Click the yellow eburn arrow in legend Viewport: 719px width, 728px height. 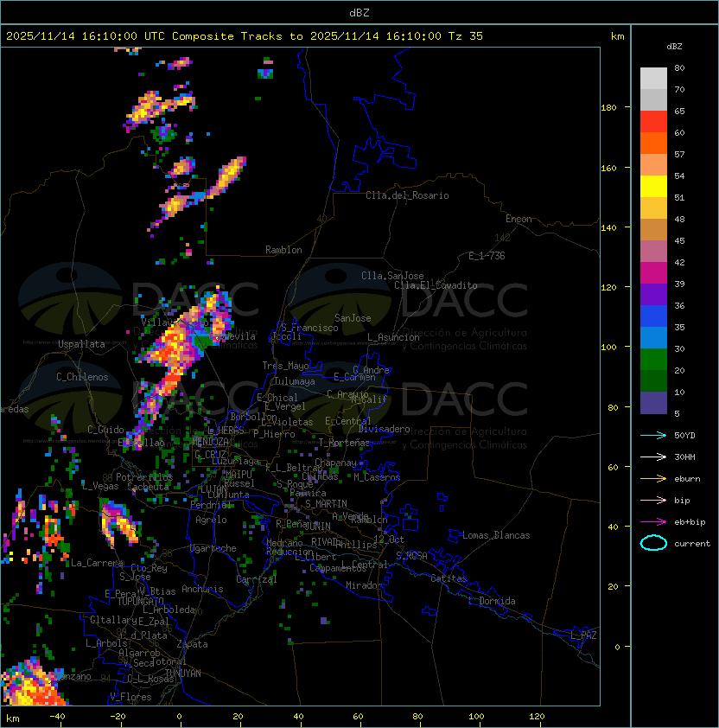click(653, 479)
